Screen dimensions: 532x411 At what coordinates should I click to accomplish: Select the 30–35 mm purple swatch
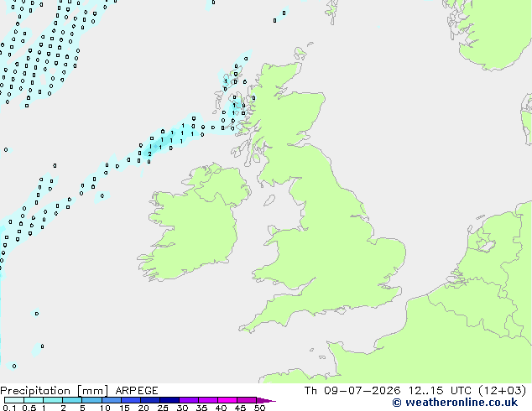tap(188, 400)
